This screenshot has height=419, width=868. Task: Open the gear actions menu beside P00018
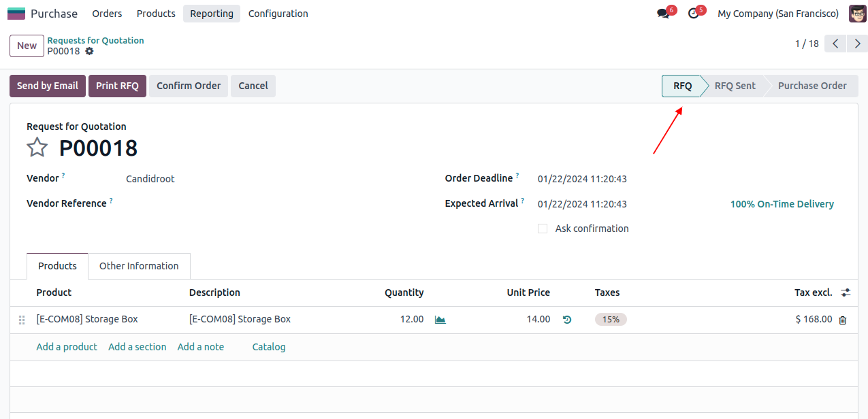pyautogui.click(x=89, y=52)
